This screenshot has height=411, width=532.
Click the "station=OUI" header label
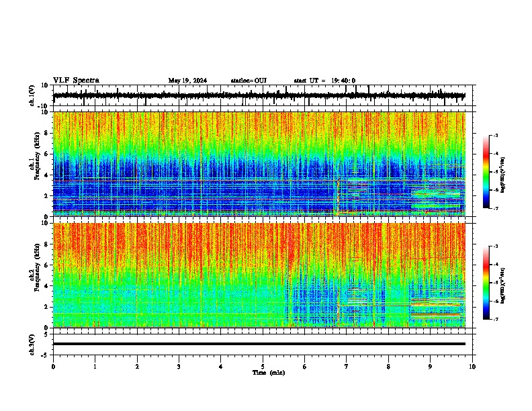(x=249, y=81)
